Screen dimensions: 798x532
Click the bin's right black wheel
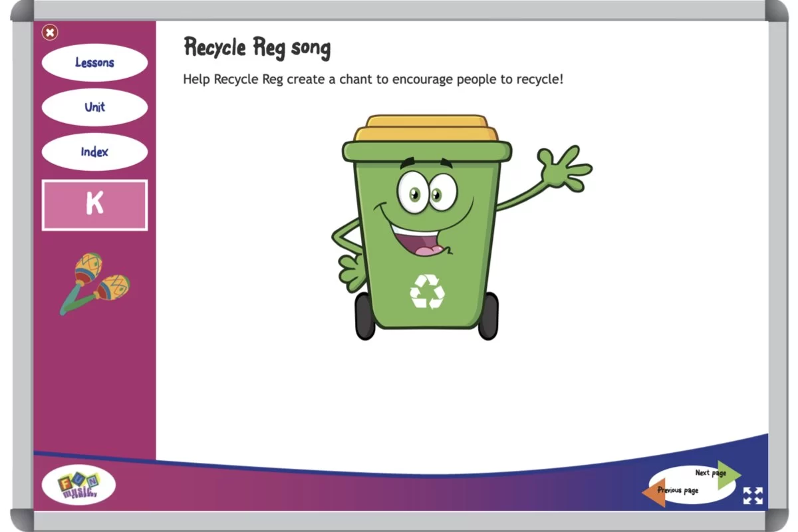click(488, 317)
